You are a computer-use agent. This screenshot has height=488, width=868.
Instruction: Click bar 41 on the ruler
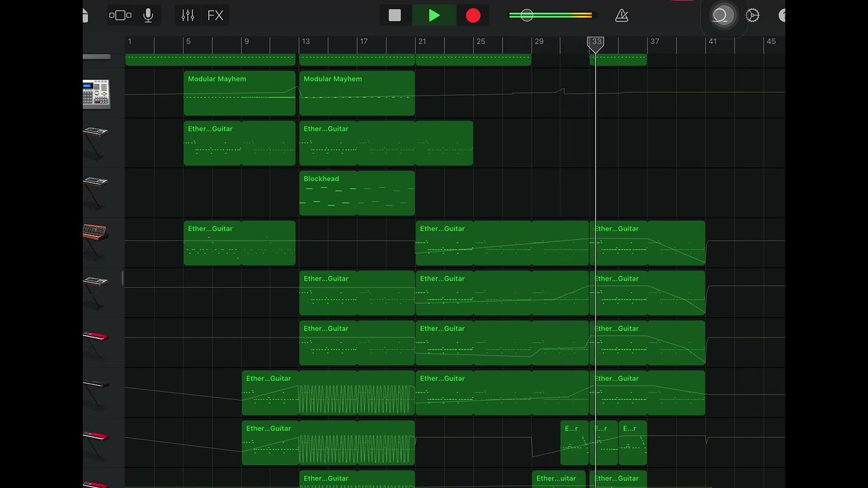(713, 41)
